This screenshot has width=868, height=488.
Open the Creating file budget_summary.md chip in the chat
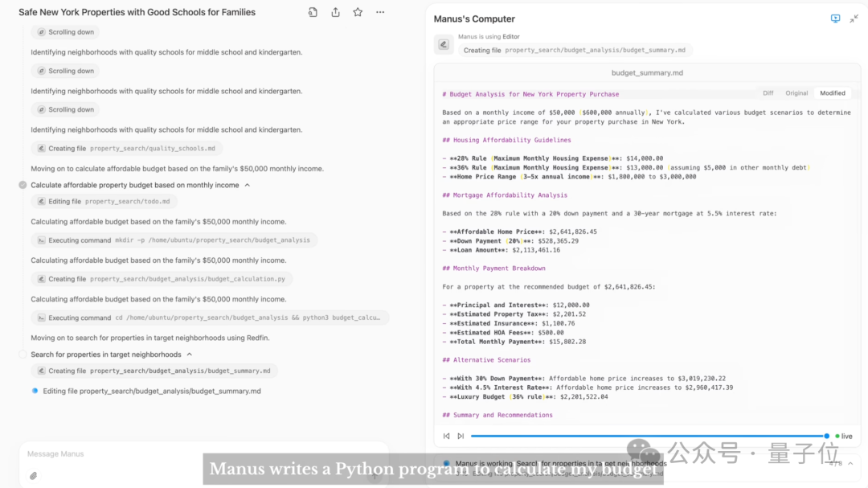click(x=154, y=371)
